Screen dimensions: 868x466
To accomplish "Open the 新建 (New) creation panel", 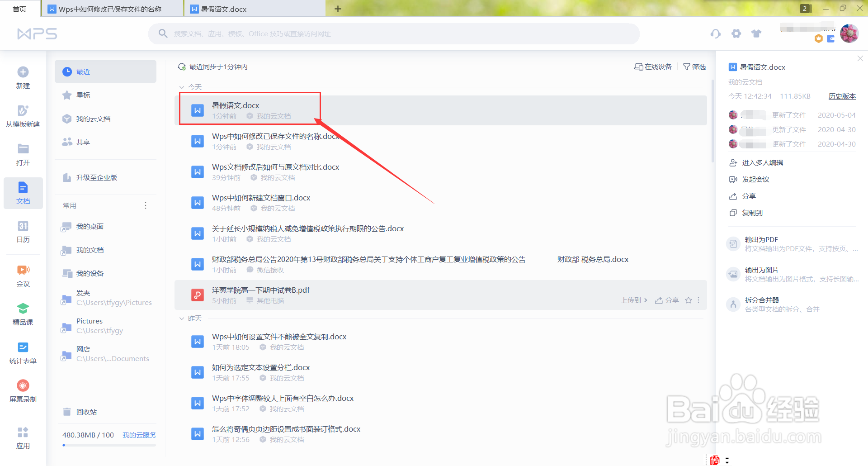I will click(x=23, y=76).
